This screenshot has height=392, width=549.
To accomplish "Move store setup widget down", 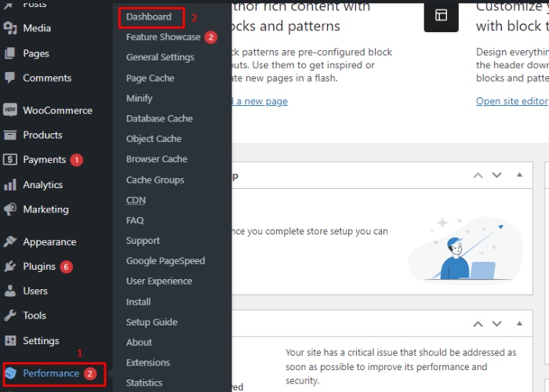I will (x=496, y=175).
